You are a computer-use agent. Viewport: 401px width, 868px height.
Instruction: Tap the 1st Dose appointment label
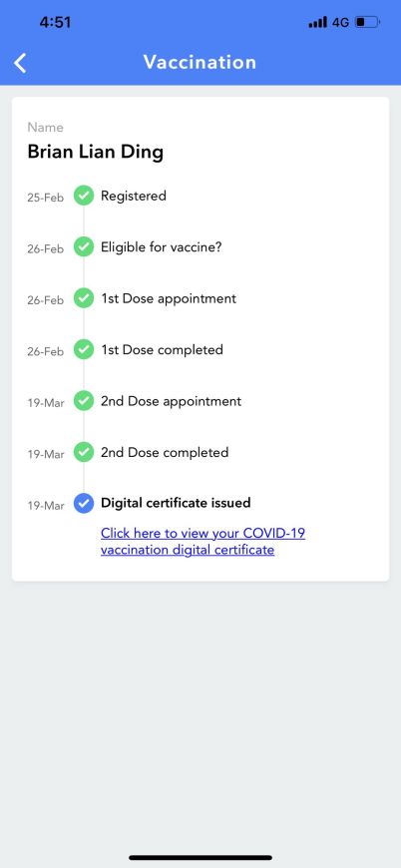[x=169, y=299]
